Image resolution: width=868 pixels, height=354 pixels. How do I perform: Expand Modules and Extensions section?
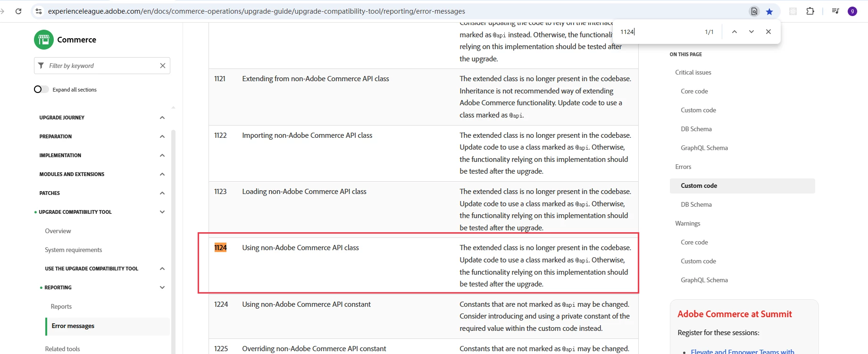click(162, 174)
